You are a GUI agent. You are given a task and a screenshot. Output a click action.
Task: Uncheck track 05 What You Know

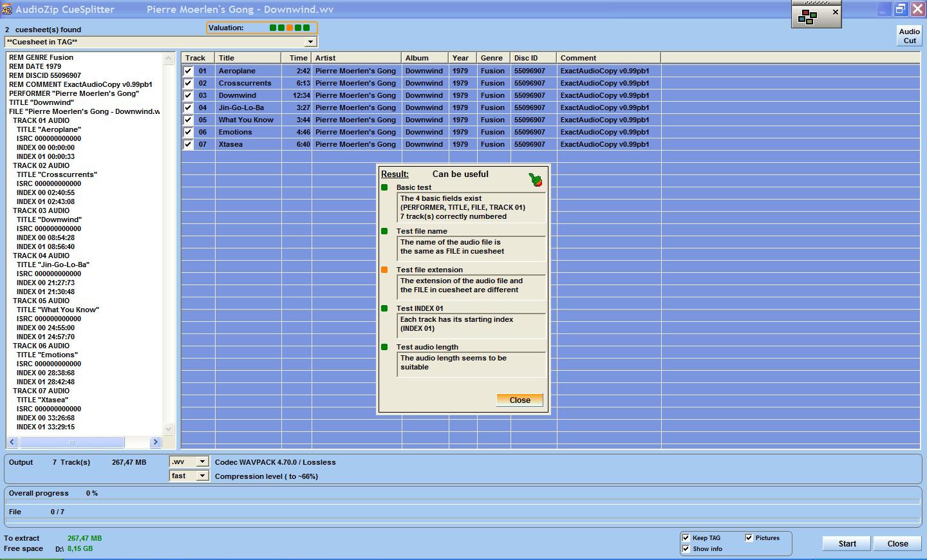[188, 120]
